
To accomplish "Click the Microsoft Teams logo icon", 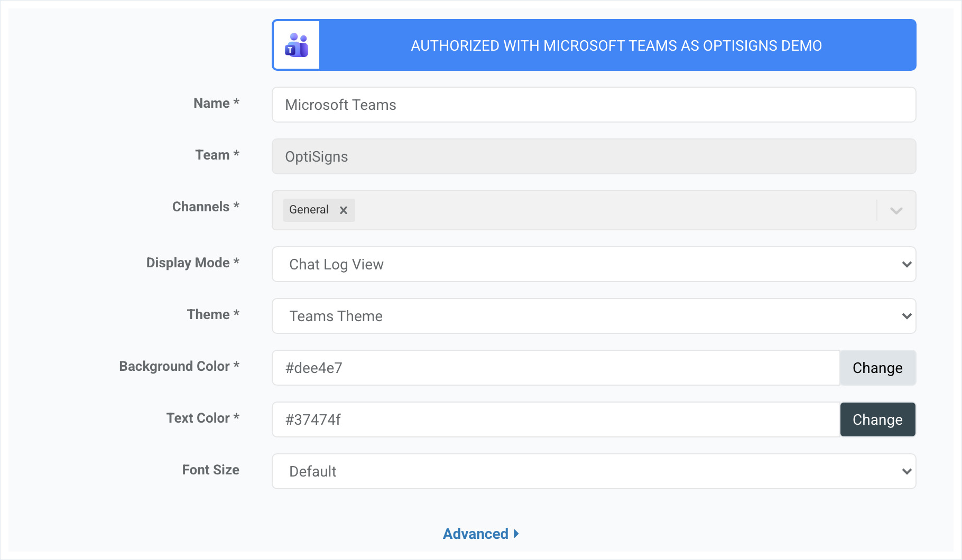I will [x=296, y=45].
